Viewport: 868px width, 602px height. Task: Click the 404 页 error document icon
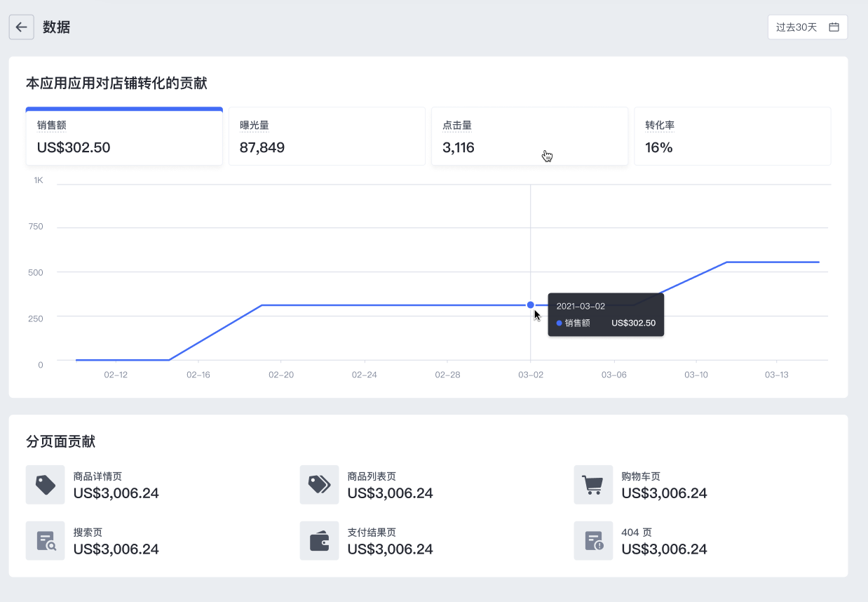coord(593,541)
